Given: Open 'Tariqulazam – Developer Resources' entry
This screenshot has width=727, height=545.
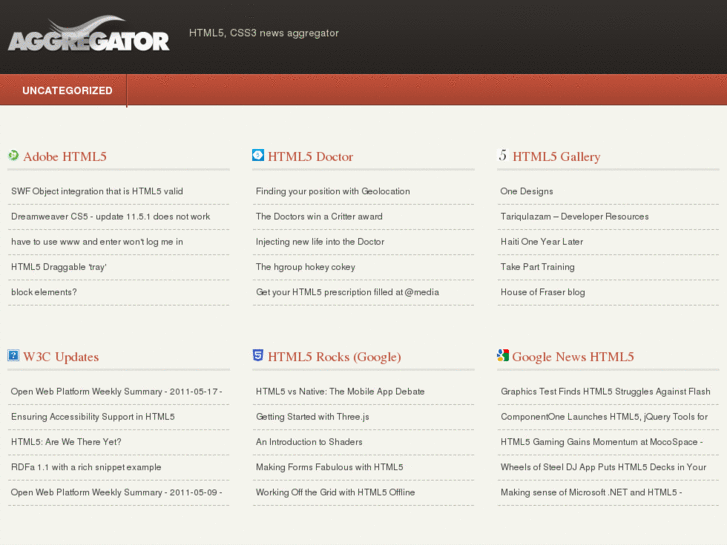Looking at the screenshot, I should tap(574, 217).
